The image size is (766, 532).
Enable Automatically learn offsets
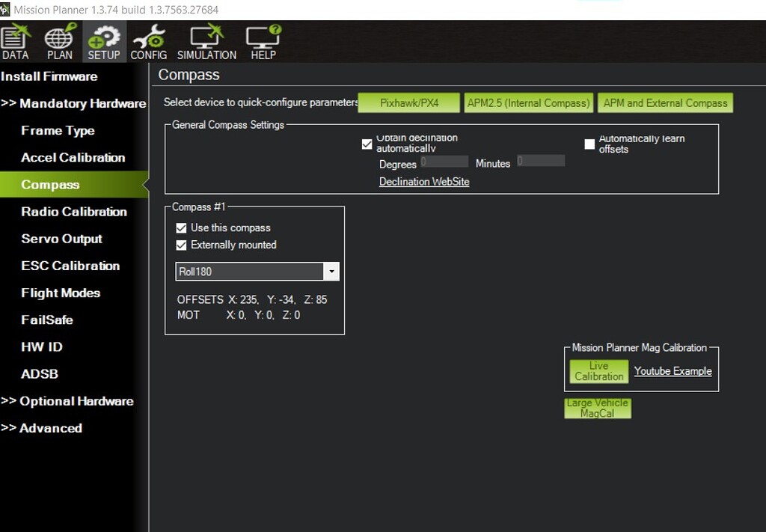(x=589, y=144)
